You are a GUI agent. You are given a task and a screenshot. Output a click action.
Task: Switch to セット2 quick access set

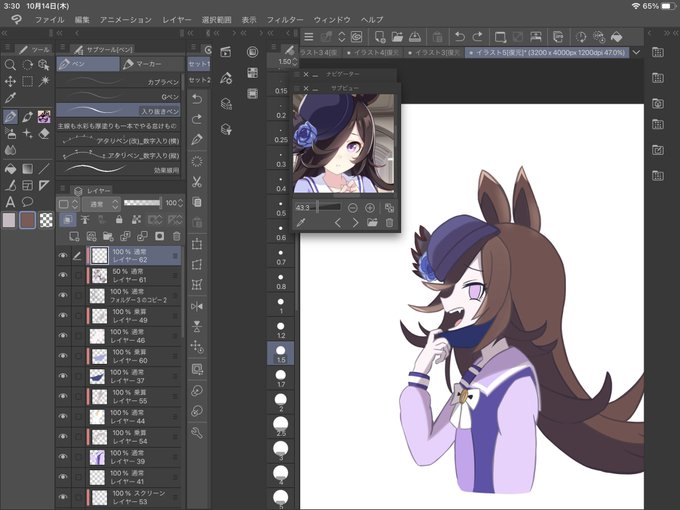[x=199, y=80]
